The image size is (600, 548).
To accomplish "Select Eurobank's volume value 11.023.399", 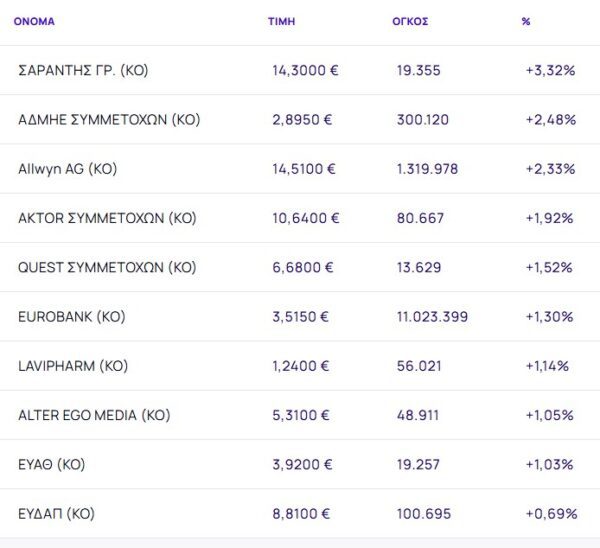I will [x=432, y=316].
